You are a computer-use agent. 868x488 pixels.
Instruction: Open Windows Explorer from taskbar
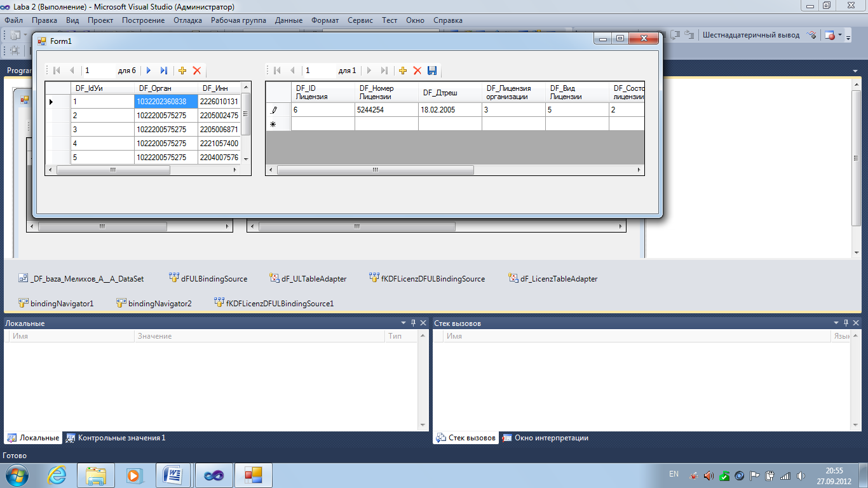click(96, 475)
